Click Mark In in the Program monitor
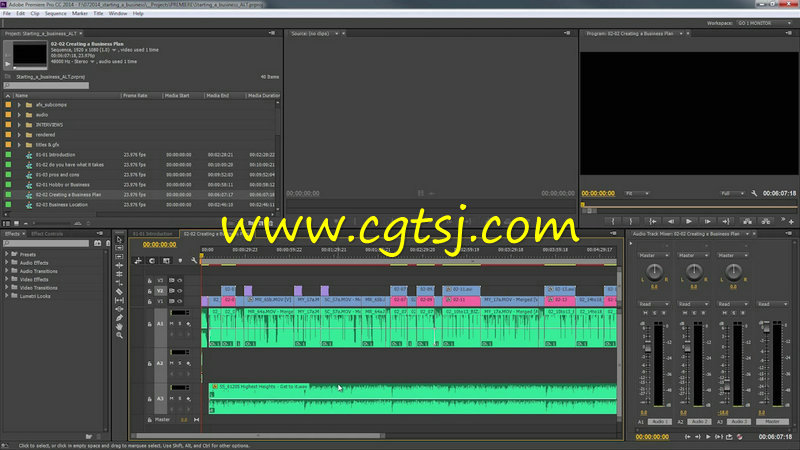Screen dimensions: 800x450 pos(613,221)
